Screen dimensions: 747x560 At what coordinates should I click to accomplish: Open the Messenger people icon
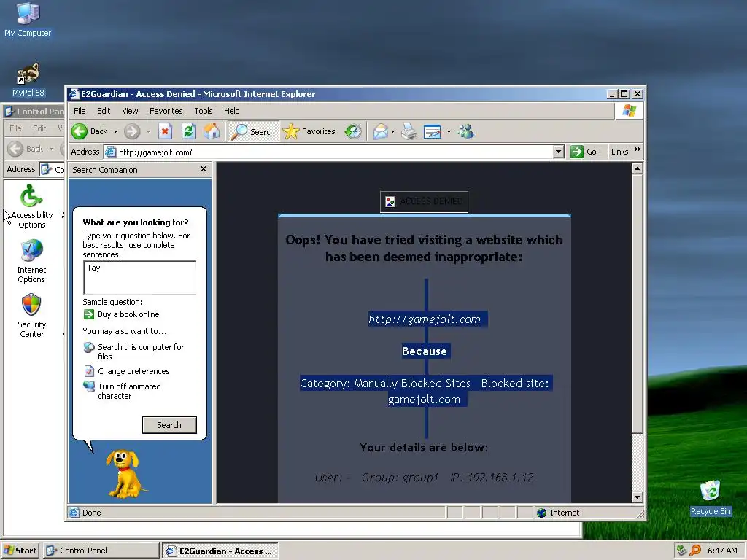click(466, 131)
